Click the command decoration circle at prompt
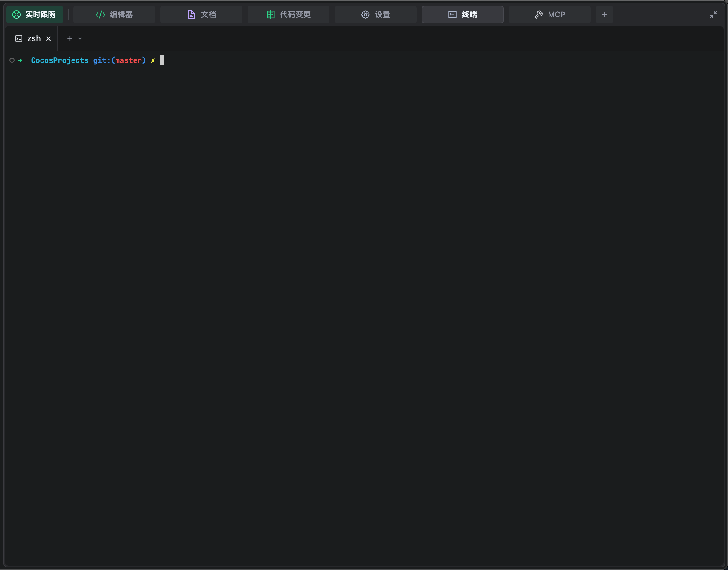Screen dimensions: 728x570 pos(12,60)
